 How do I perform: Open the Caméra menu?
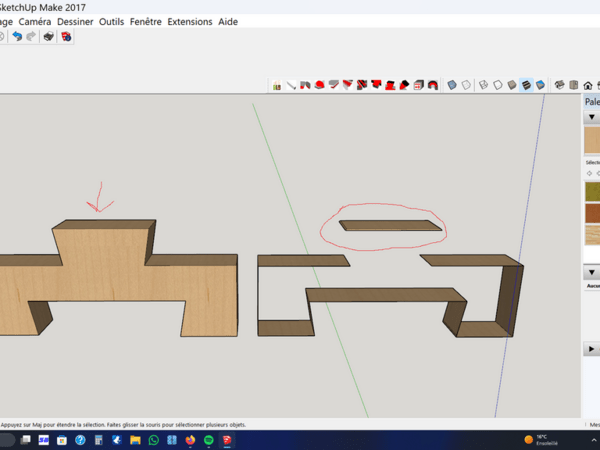pyautogui.click(x=35, y=21)
